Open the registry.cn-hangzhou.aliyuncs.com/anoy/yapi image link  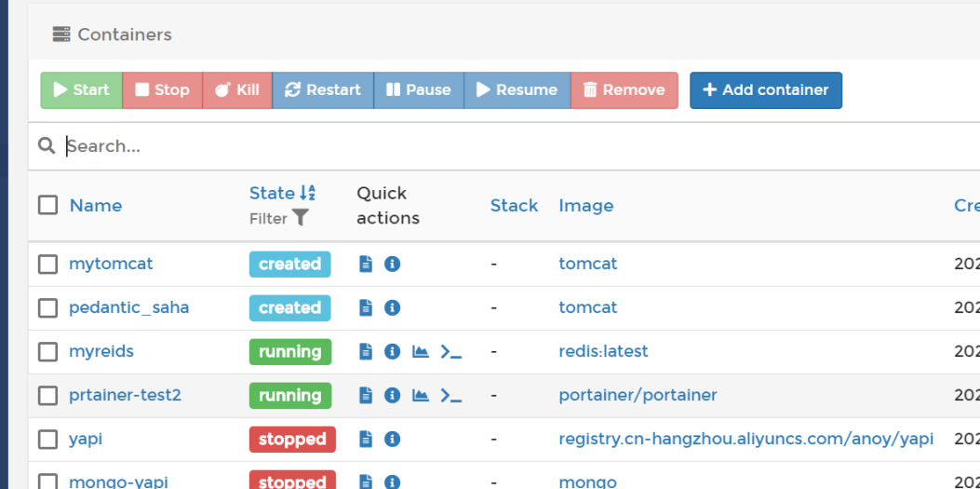pos(746,439)
